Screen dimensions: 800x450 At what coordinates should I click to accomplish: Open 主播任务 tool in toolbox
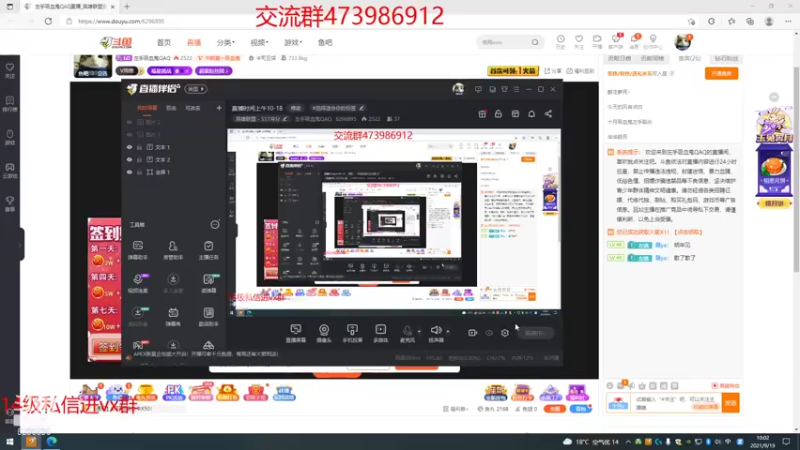(x=208, y=250)
